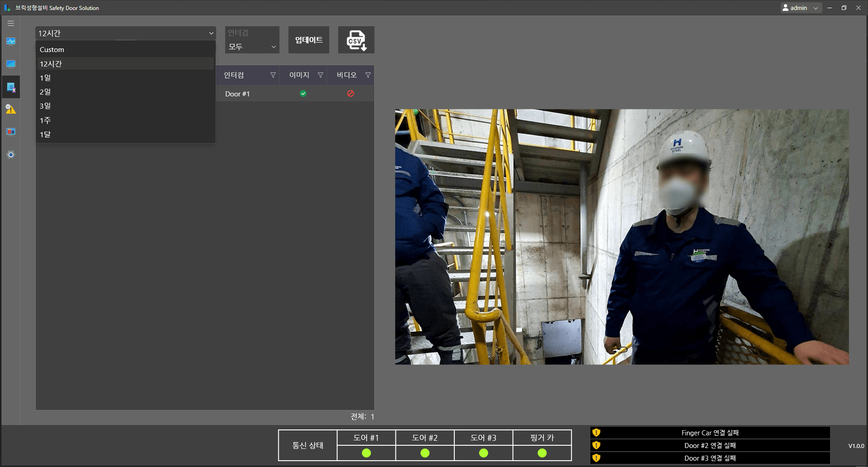Screen dimensions: 868x467
Task: Dismiss the Finger Car 연결 실패 warning icon
Action: [596, 433]
